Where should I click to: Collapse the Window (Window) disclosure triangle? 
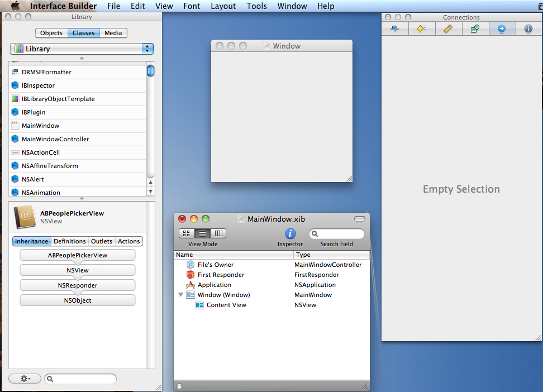coord(180,295)
